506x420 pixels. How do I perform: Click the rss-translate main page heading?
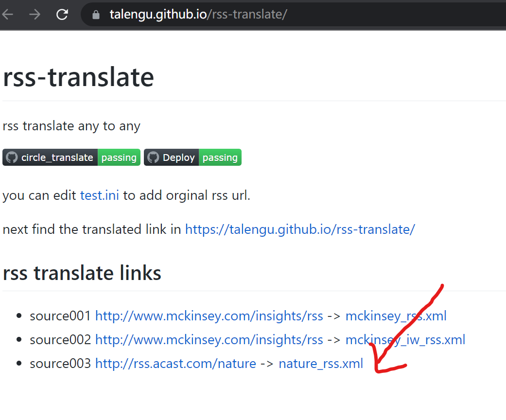click(78, 77)
